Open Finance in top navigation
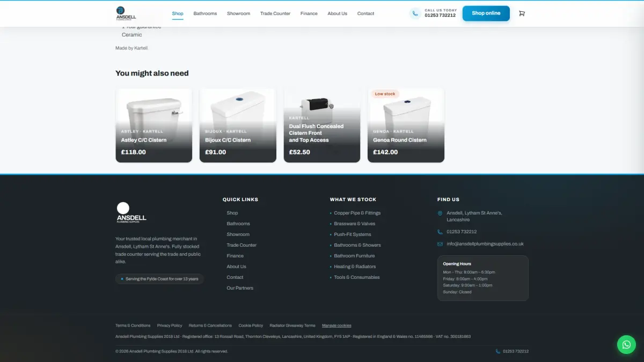Viewport: 644px width, 362px height. [309, 13]
